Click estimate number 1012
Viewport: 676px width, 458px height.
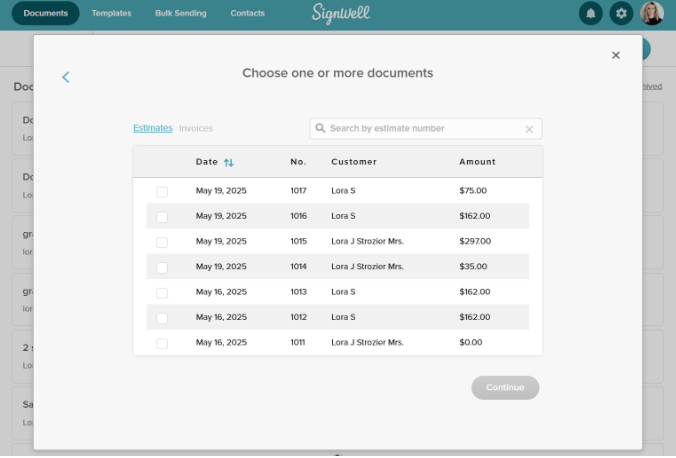pos(298,317)
